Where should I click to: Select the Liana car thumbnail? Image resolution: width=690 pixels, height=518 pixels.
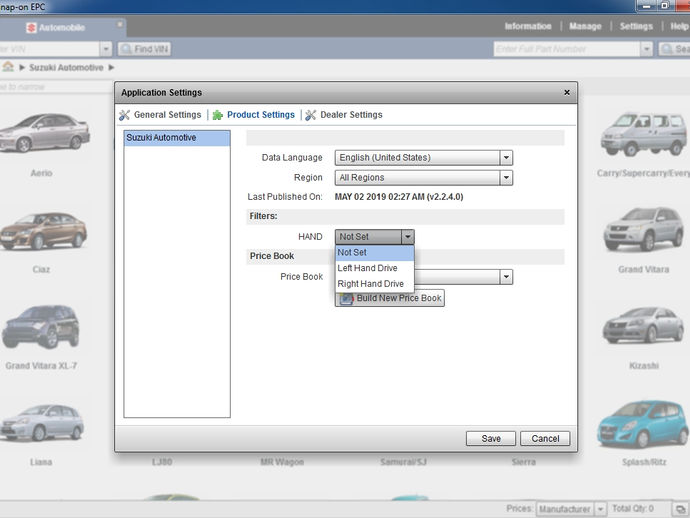coord(42,423)
